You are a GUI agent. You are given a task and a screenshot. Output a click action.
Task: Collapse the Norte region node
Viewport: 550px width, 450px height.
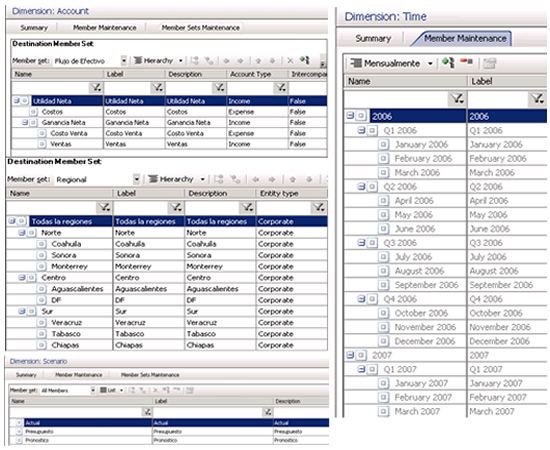pos(21,233)
